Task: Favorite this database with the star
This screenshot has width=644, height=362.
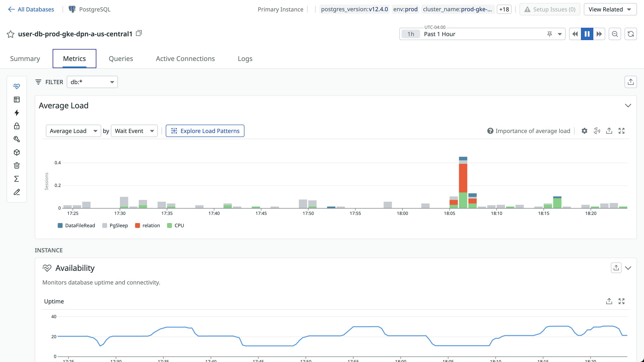Action: (x=11, y=34)
